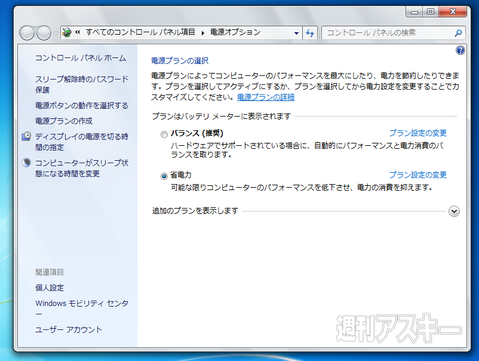Click the 電源オプション breadcrumb segment
Image resolution: width=479 pixels, height=361 pixels.
(x=235, y=32)
